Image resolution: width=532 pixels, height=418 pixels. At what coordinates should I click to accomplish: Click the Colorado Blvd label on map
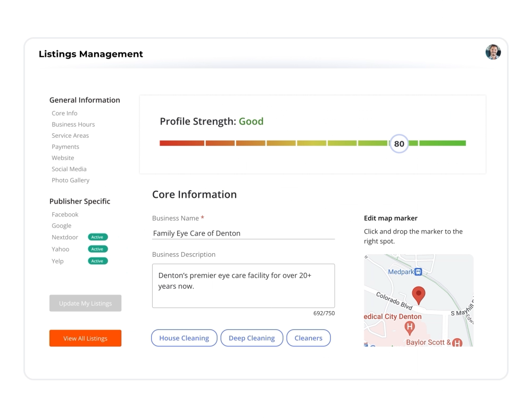click(394, 301)
